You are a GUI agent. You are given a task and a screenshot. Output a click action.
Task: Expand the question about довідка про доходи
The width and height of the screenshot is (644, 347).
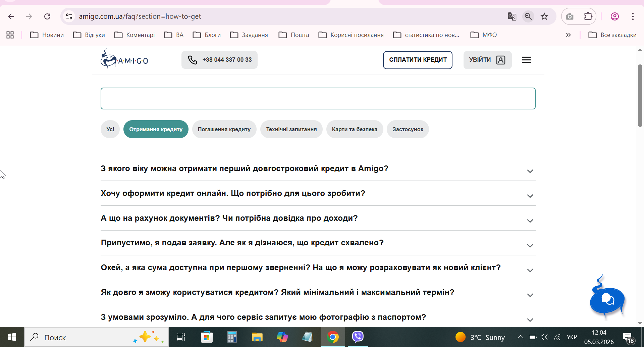tap(318, 218)
